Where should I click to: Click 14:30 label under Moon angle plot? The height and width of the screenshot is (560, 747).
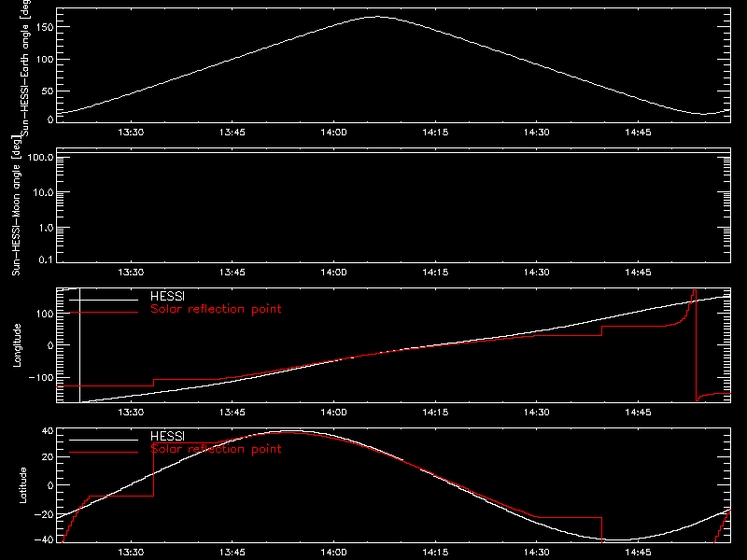coord(537,272)
